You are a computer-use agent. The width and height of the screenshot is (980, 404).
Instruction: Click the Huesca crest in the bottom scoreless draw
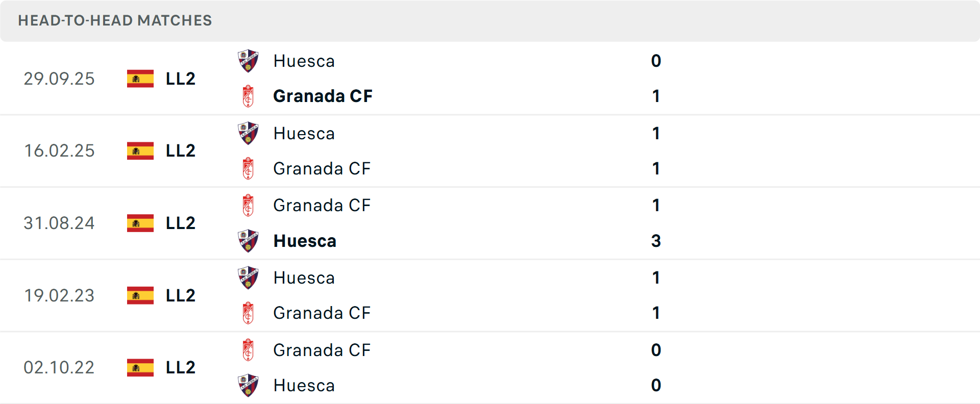(x=249, y=386)
